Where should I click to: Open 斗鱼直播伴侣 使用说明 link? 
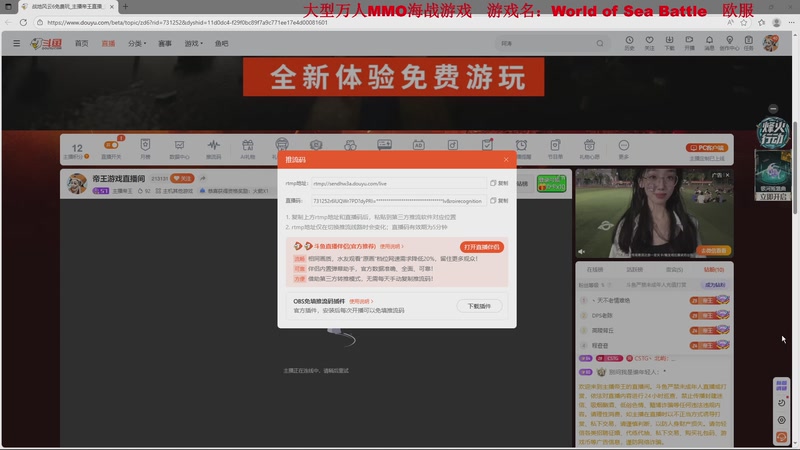point(391,246)
